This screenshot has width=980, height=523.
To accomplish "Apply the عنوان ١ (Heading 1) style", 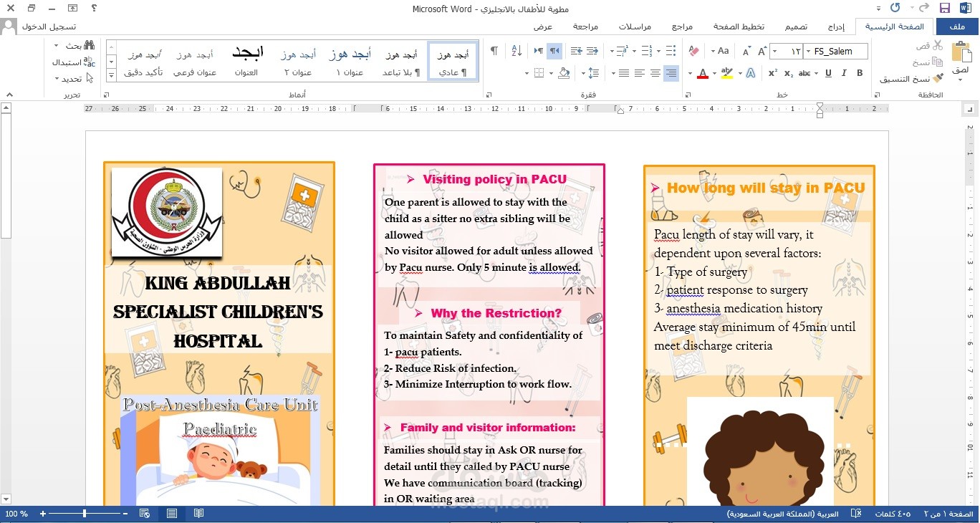I will click(350, 62).
